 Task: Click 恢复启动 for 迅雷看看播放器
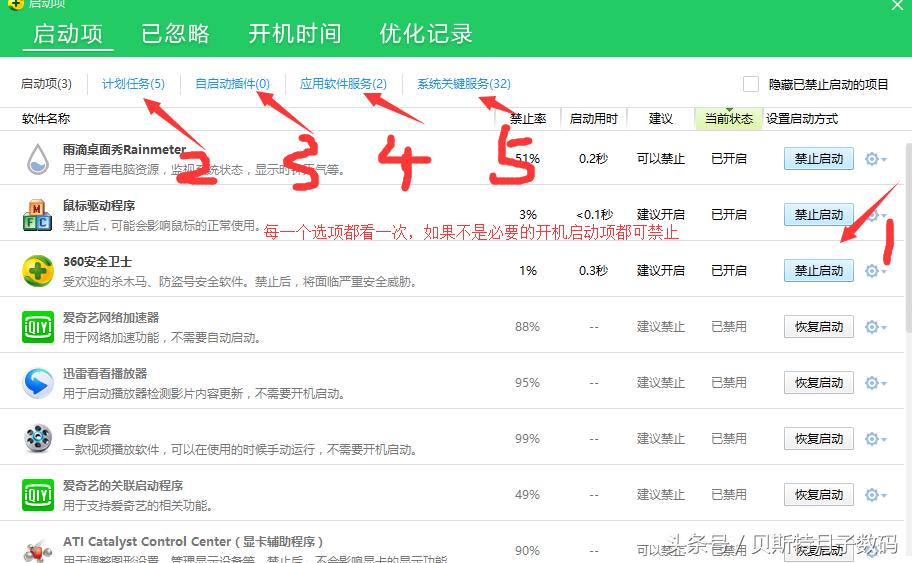(x=819, y=383)
